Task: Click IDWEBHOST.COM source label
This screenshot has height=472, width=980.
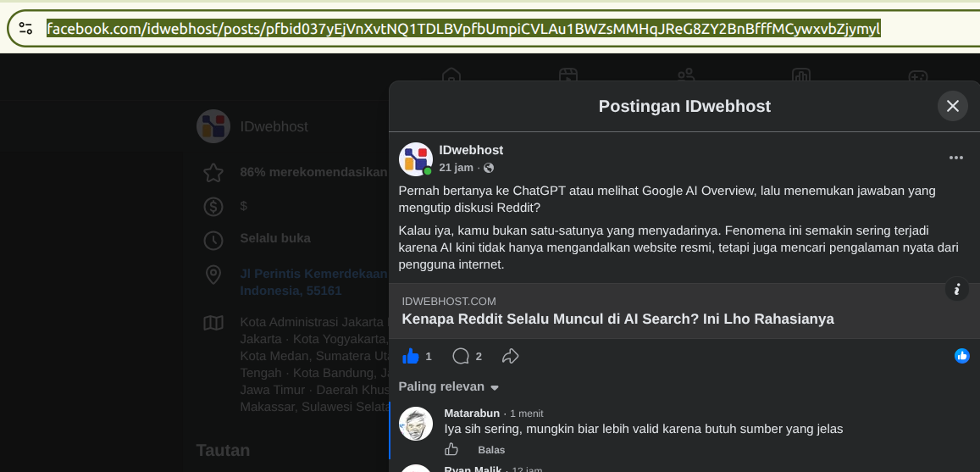Action: point(449,302)
